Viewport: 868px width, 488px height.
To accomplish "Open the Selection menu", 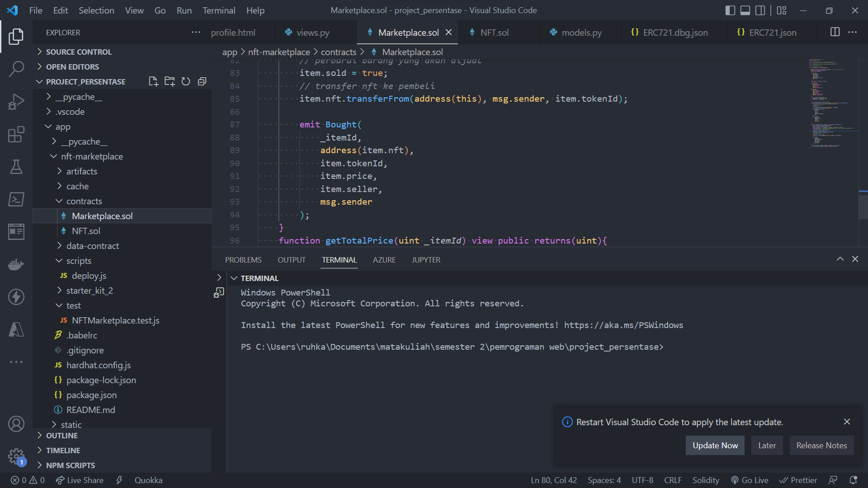I will pyautogui.click(x=96, y=10).
